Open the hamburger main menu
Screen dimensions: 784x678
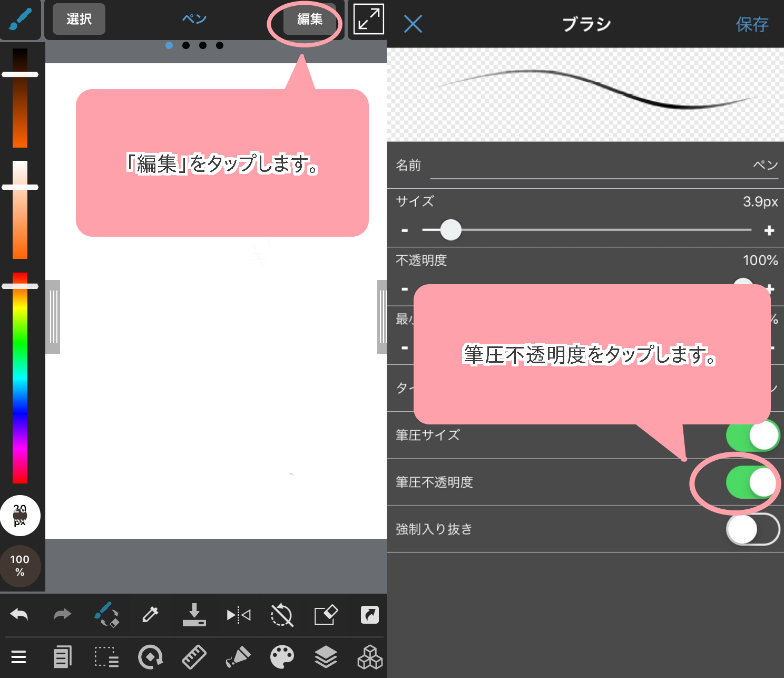(x=19, y=657)
